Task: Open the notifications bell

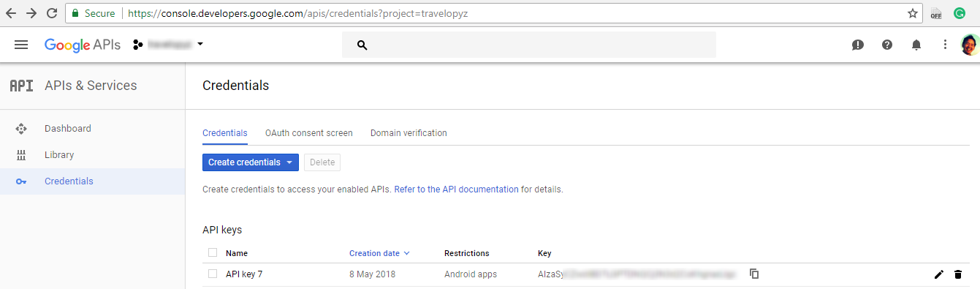Action: click(x=916, y=45)
